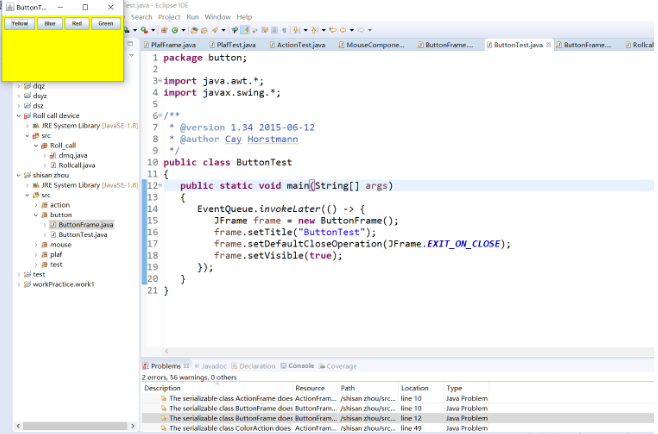Toggle the Breadcrumb toolbar icon
This screenshot has height=434, width=658.
235,30
